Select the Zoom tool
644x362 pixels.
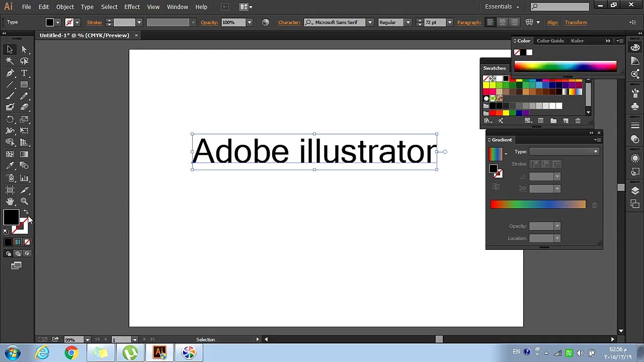point(24,201)
